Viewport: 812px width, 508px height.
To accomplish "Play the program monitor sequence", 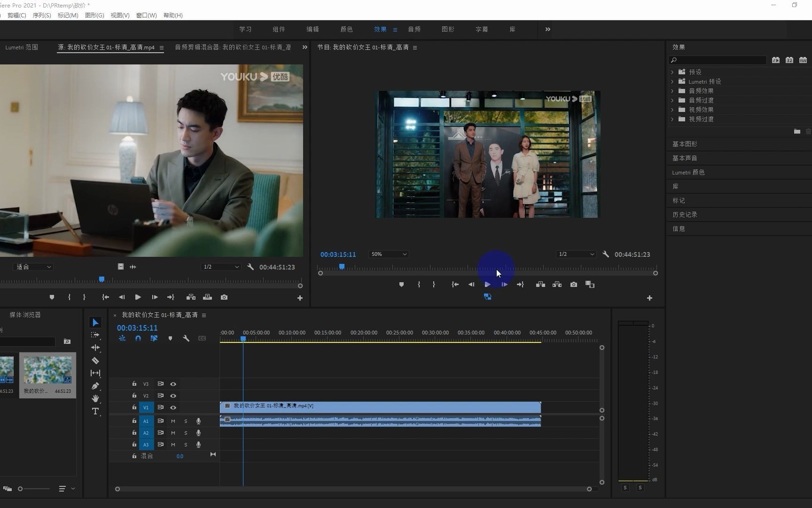I will [x=487, y=285].
